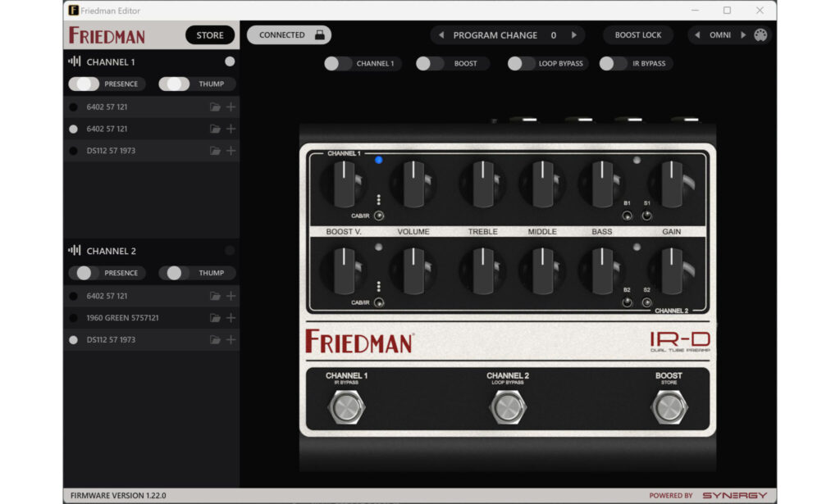Toggle Channel 1 PRESENCE switch
The height and width of the screenshot is (504, 840).
point(84,84)
